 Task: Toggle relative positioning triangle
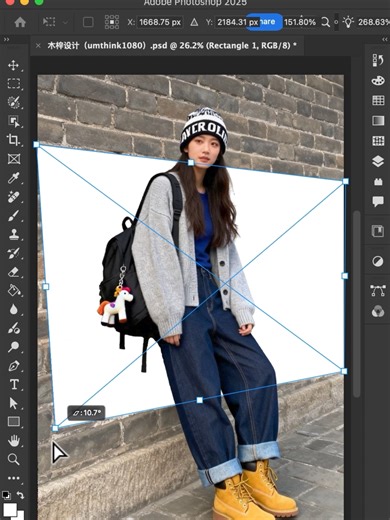(x=194, y=22)
